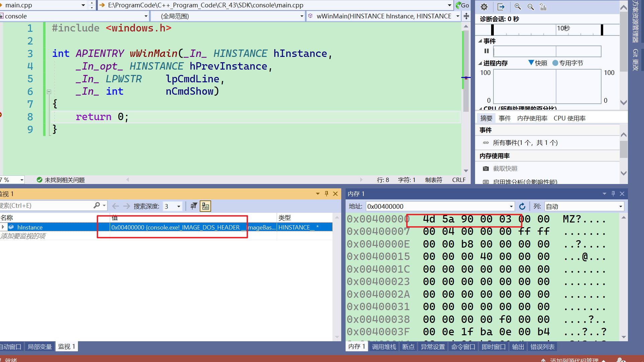Pause the events track
The width and height of the screenshot is (644, 362).
[486, 51]
